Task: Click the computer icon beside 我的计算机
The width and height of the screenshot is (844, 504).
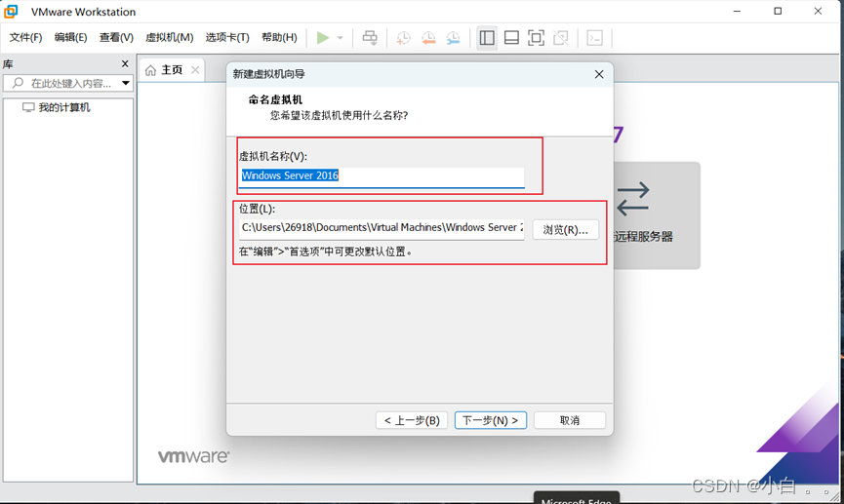Action: click(x=28, y=107)
